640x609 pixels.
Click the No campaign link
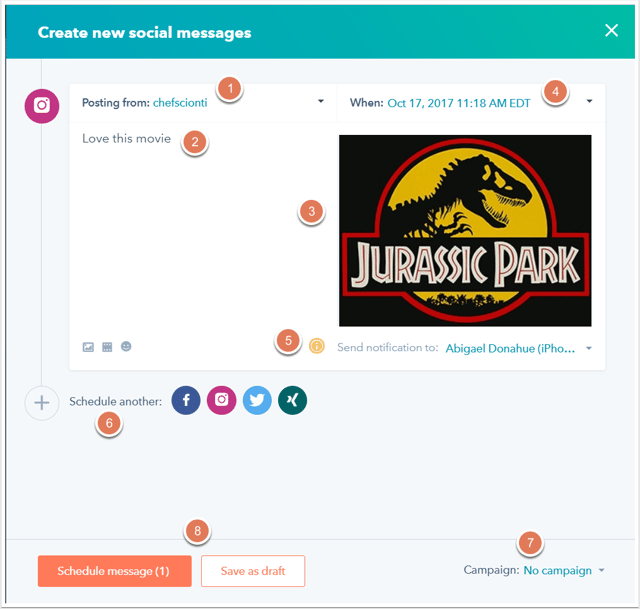(x=558, y=570)
